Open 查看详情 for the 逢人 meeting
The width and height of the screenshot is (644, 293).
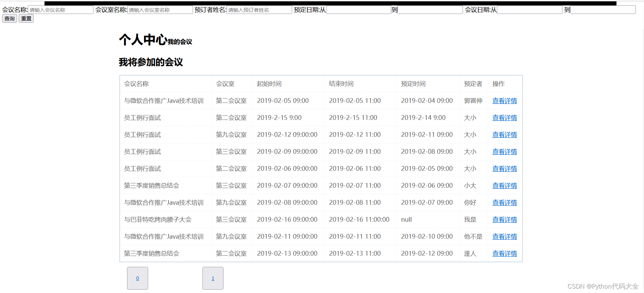tap(505, 254)
